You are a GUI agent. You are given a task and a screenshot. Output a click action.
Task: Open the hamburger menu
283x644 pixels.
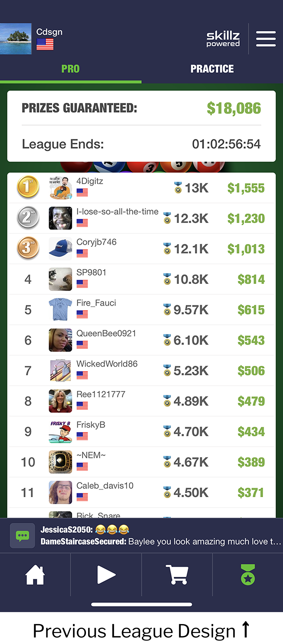click(x=266, y=39)
